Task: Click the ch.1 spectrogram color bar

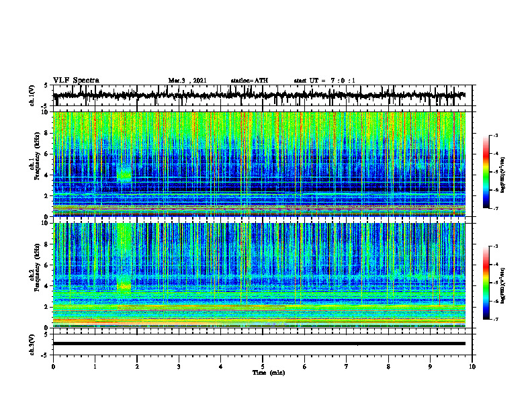Action: pyautogui.click(x=486, y=172)
